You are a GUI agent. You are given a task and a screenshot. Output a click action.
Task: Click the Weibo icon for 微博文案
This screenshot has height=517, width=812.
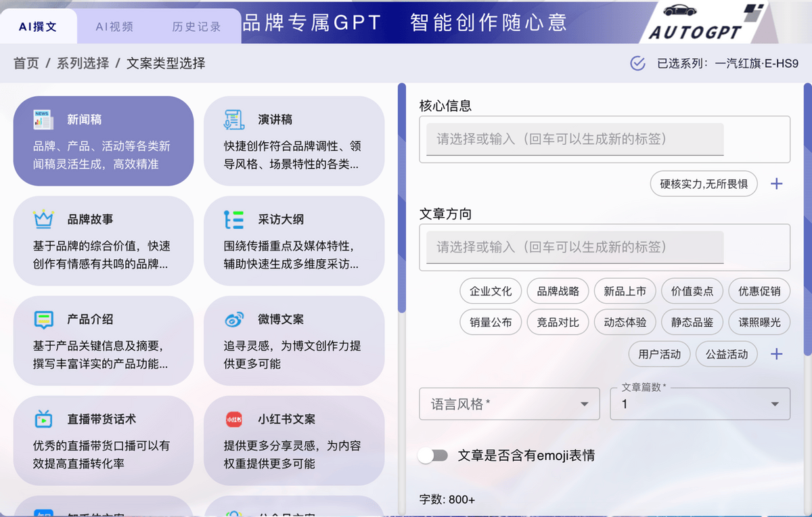234,319
